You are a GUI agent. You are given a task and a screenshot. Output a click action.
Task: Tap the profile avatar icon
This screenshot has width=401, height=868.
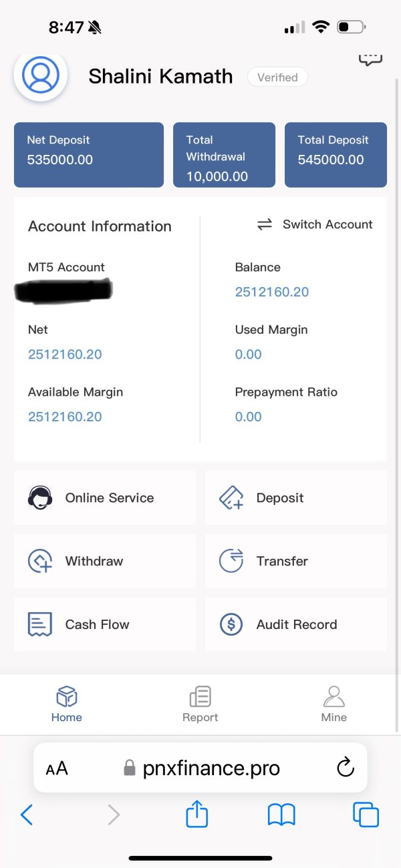[x=41, y=75]
